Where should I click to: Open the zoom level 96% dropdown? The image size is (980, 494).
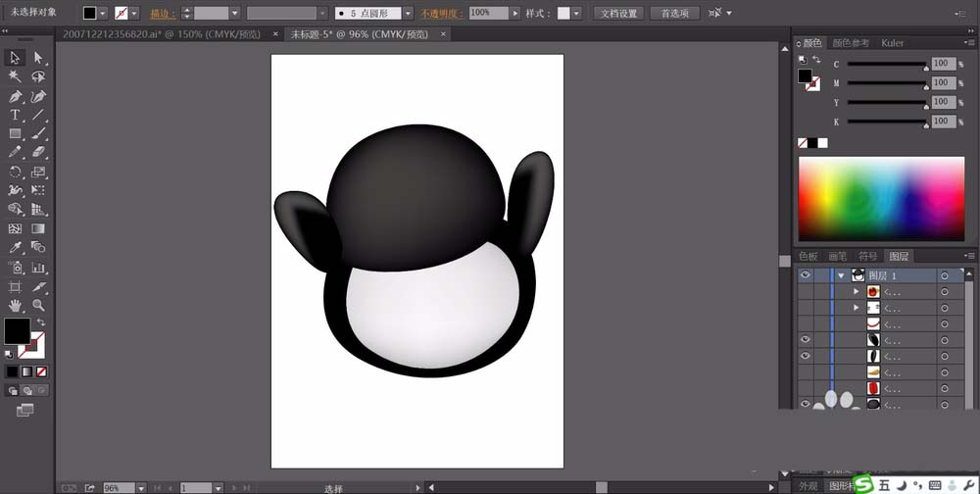click(142, 488)
